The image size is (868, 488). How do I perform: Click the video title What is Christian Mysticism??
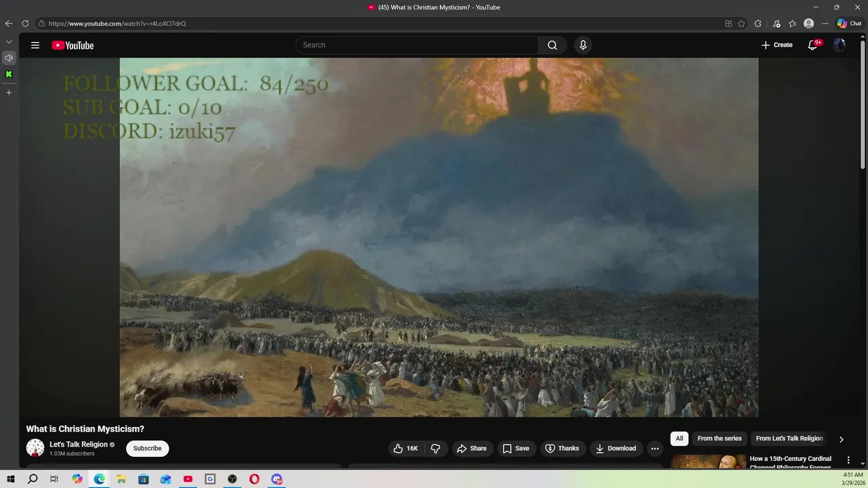(85, 429)
